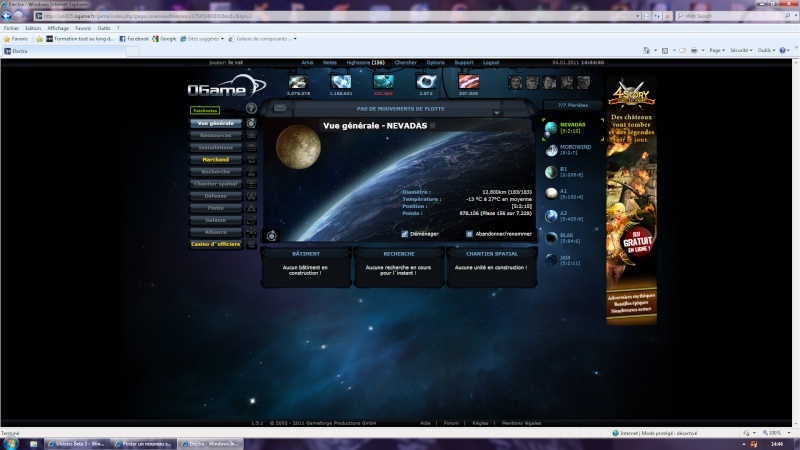Expand the fleet movements dropdown arrow
This screenshot has width=800, height=450.
[496, 113]
